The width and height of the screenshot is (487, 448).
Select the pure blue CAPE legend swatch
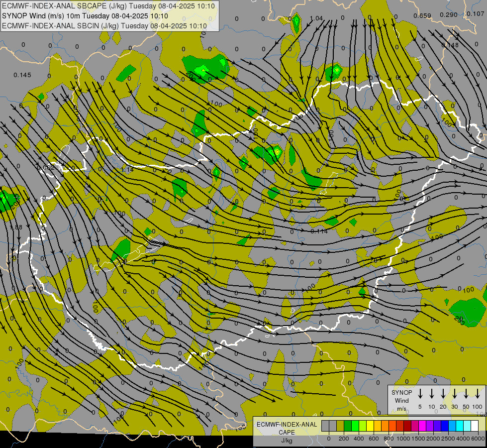pos(445,426)
